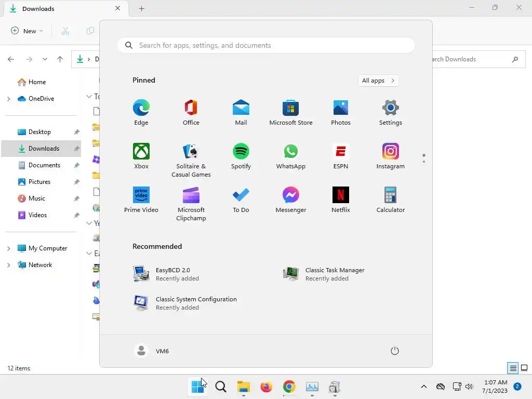
Task: Switch Explorer to details view
Action: coord(513,368)
